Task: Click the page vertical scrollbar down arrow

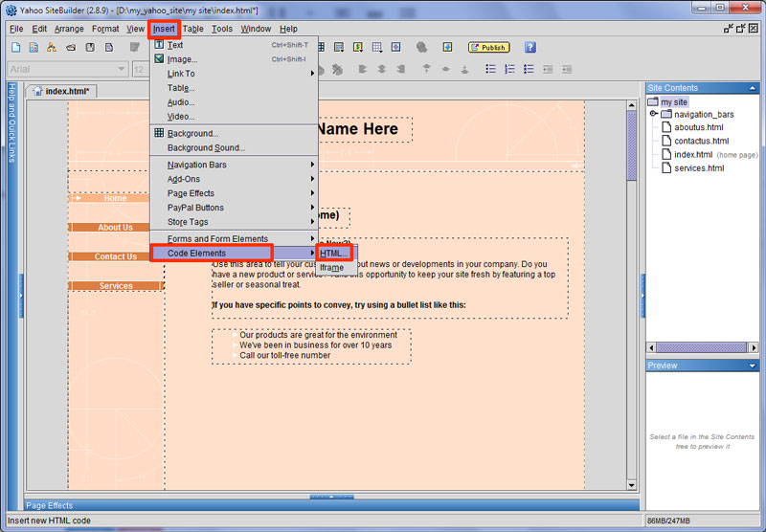Action: (632, 485)
